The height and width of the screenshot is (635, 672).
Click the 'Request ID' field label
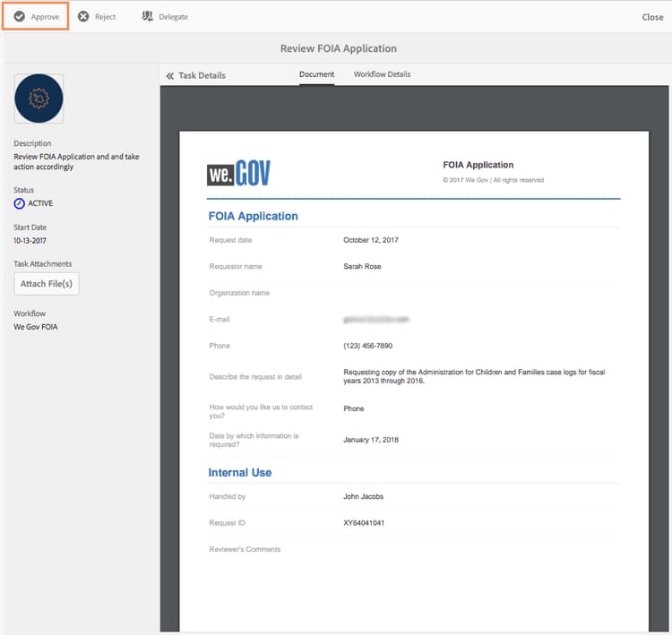tap(227, 523)
